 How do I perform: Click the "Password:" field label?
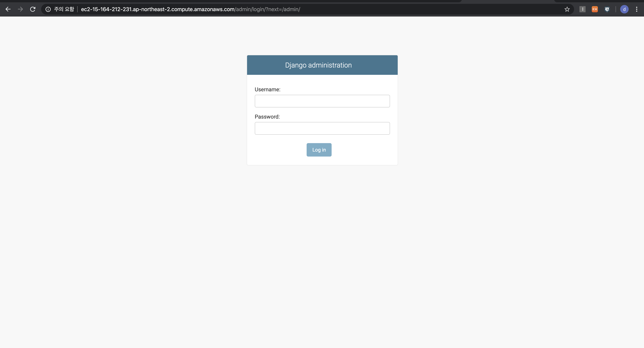pos(267,117)
